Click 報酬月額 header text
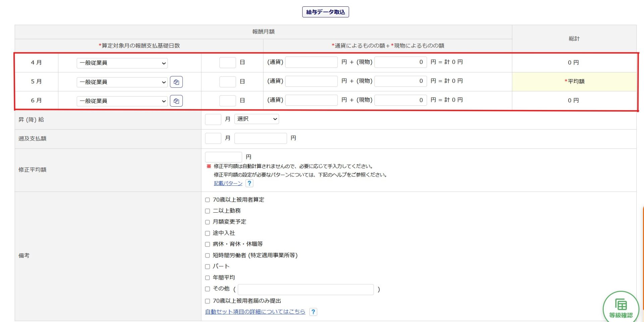The height and width of the screenshot is (322, 644). click(x=263, y=32)
